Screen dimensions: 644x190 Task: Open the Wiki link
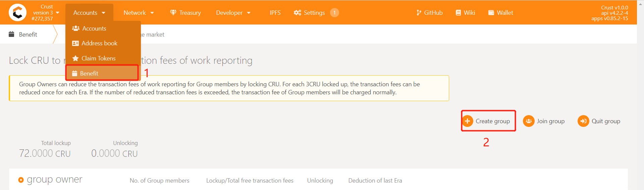[465, 13]
